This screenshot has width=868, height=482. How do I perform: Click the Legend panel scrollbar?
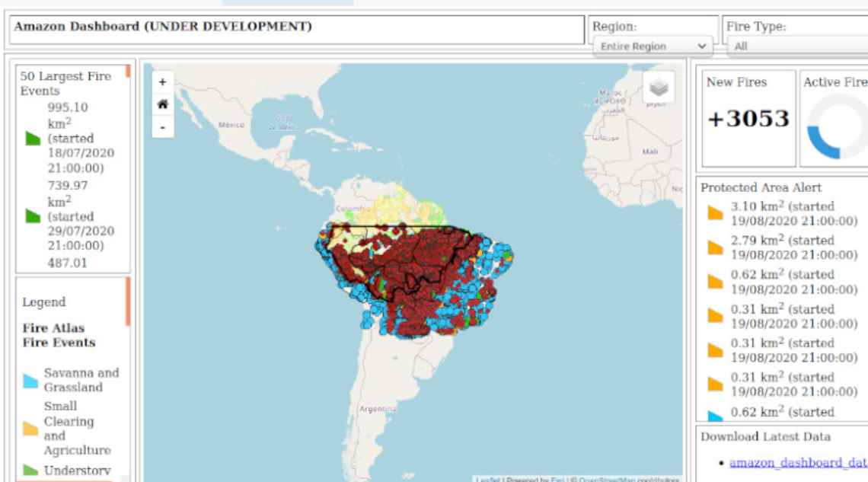tap(128, 302)
